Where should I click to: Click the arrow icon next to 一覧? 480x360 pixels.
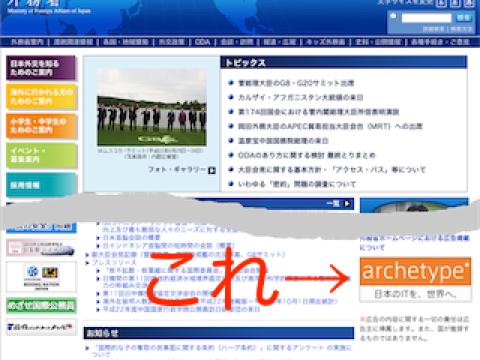pos(347,203)
